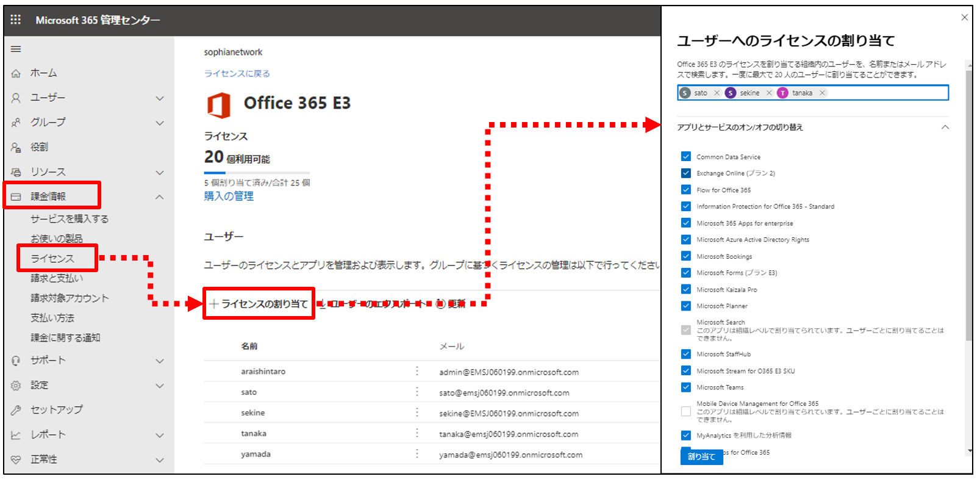This screenshot has height=479, width=980.
Task: Click the Users person icon
Action: point(16,98)
